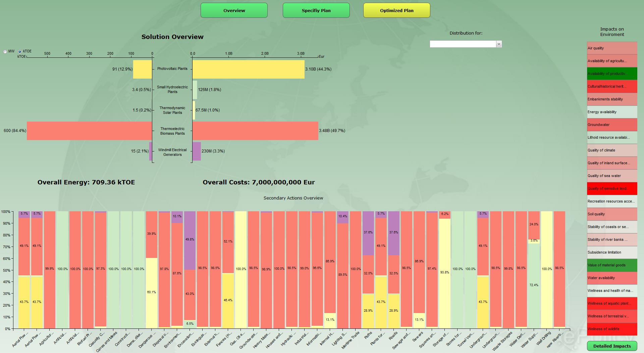Viewport: 644px width, 353px height.
Task: Click Well Drilling 100.0% bar
Action: (547, 270)
